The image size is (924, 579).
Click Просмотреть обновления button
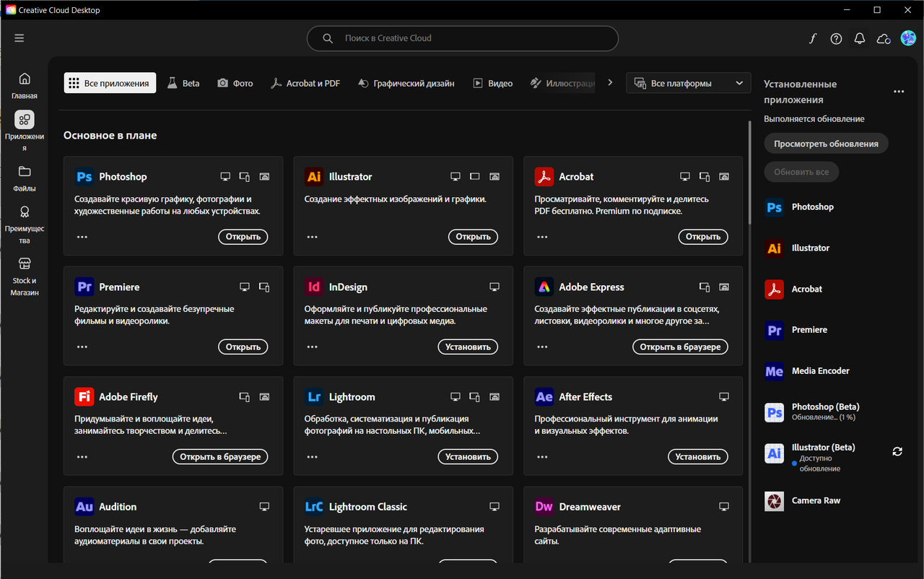pos(826,144)
